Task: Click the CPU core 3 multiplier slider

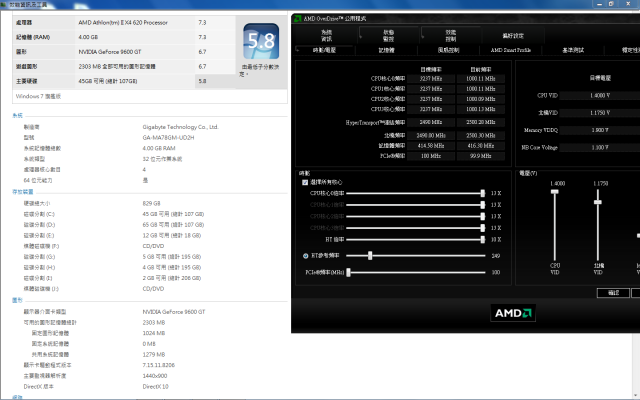Action: 416,228
